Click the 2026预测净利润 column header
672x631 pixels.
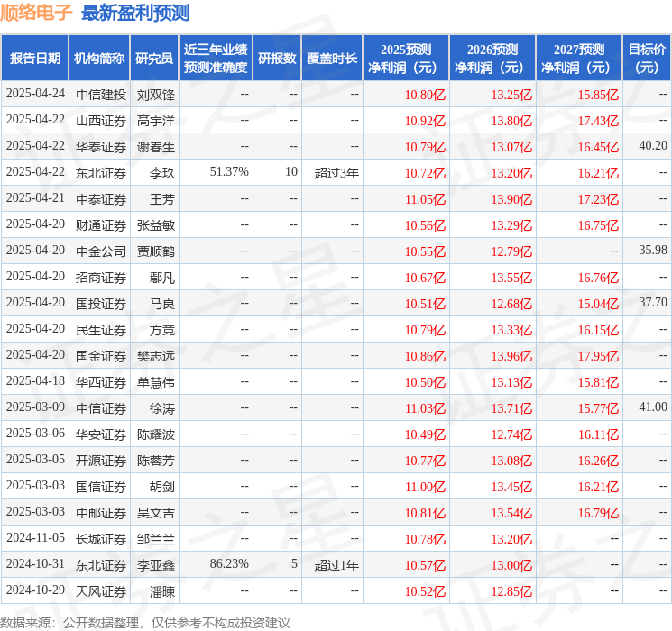click(492, 59)
